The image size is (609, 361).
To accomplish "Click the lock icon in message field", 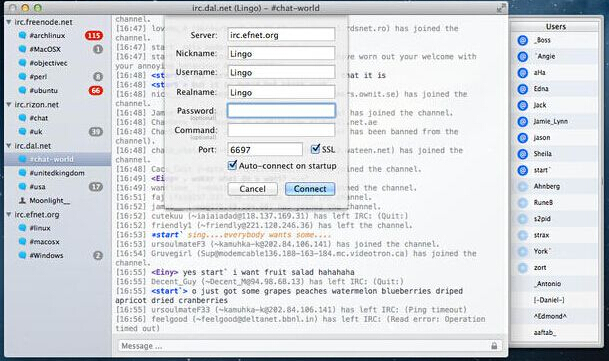I will click(494, 345).
